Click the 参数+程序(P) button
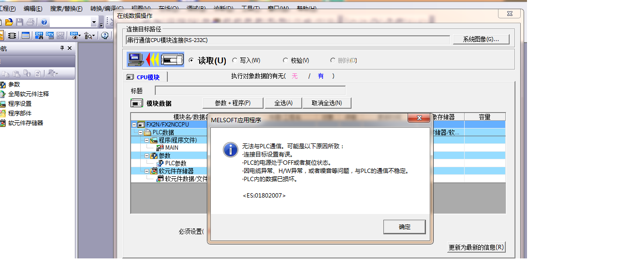This screenshot has width=644, height=270. click(x=233, y=103)
